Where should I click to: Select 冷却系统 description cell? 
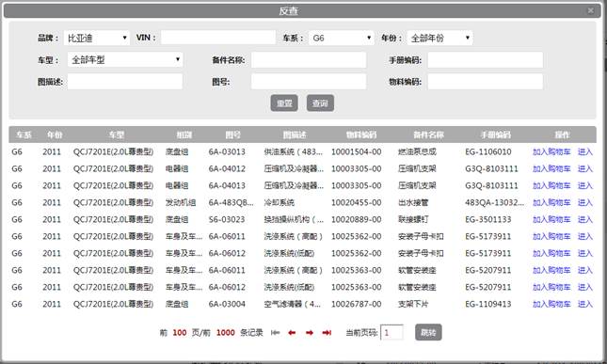tap(280, 203)
